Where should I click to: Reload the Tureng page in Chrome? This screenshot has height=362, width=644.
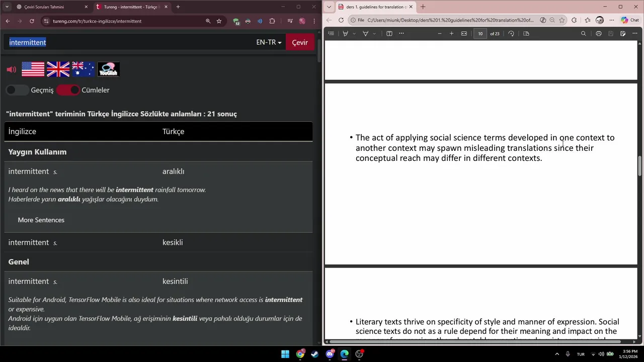pyautogui.click(x=32, y=21)
